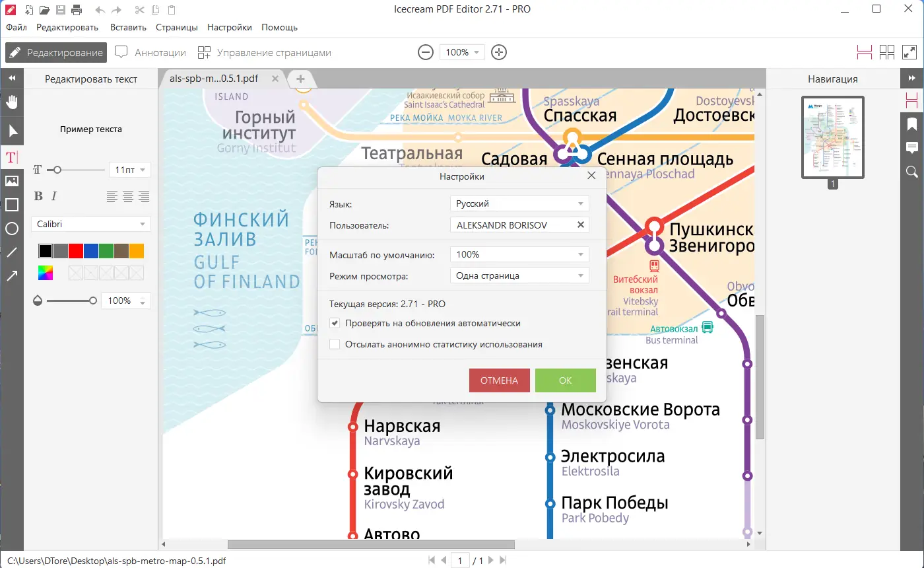Expand the Calibri font dropdown
This screenshot has height=568, width=924.
(90, 224)
